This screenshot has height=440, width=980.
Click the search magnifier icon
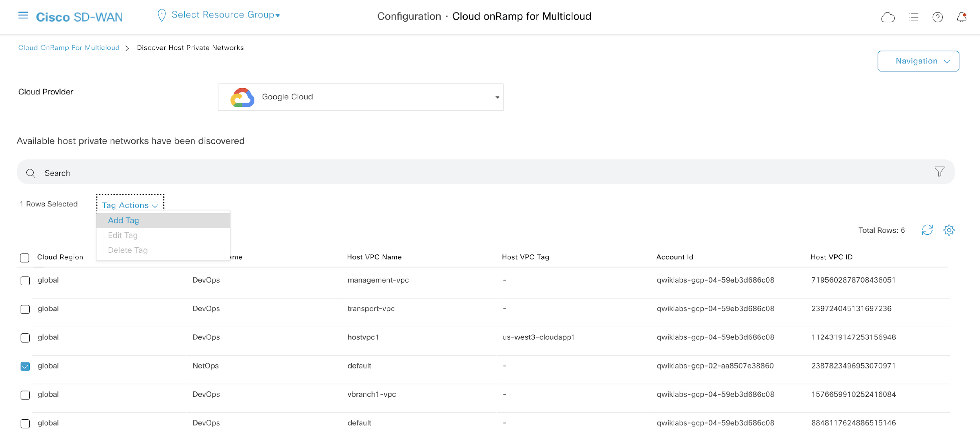pyautogui.click(x=31, y=173)
